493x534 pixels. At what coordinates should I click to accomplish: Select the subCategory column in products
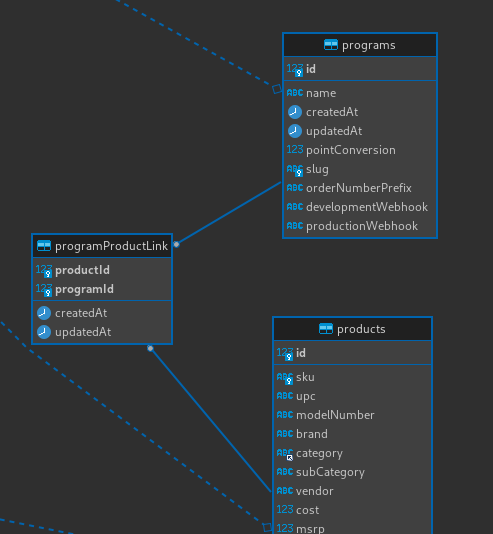click(x=352, y=472)
